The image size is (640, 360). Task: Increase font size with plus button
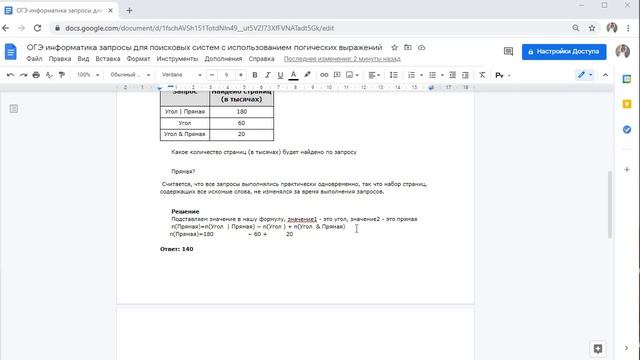click(x=241, y=75)
